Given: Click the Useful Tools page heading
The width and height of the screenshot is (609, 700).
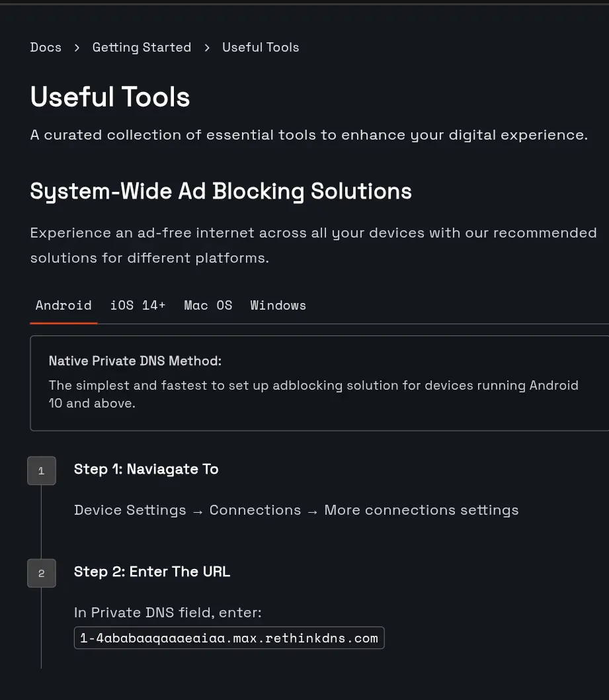Looking at the screenshot, I should point(110,97).
